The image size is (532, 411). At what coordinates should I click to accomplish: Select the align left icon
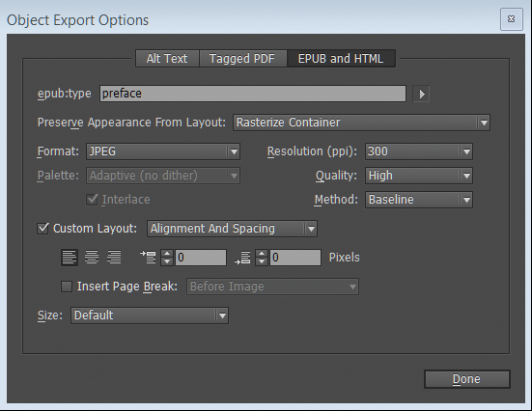click(70, 257)
